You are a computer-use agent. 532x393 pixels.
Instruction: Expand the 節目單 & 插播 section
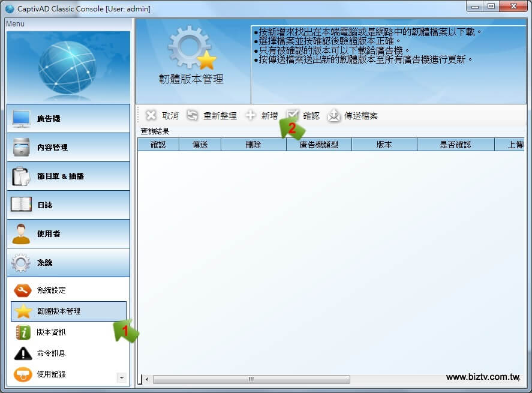click(68, 176)
